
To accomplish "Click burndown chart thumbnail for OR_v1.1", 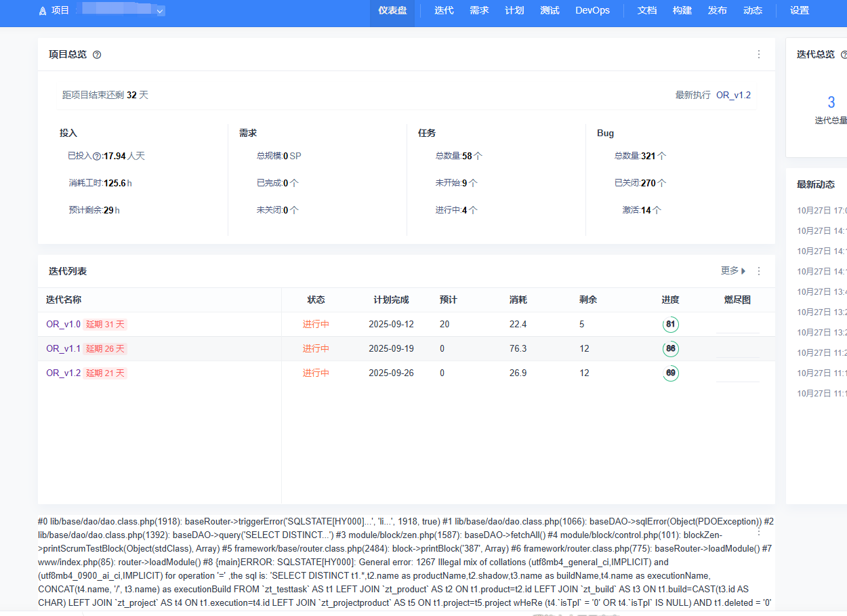I will pos(737,349).
